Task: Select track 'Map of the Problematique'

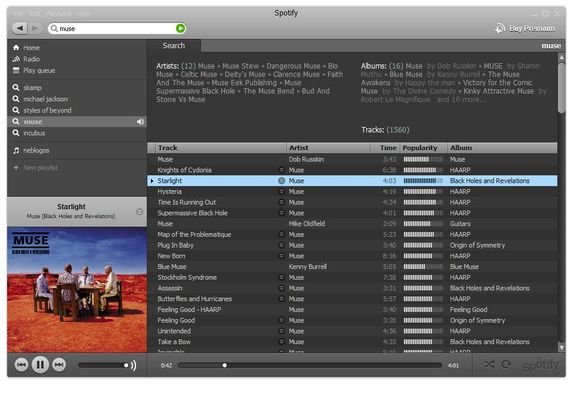Action: point(352,234)
